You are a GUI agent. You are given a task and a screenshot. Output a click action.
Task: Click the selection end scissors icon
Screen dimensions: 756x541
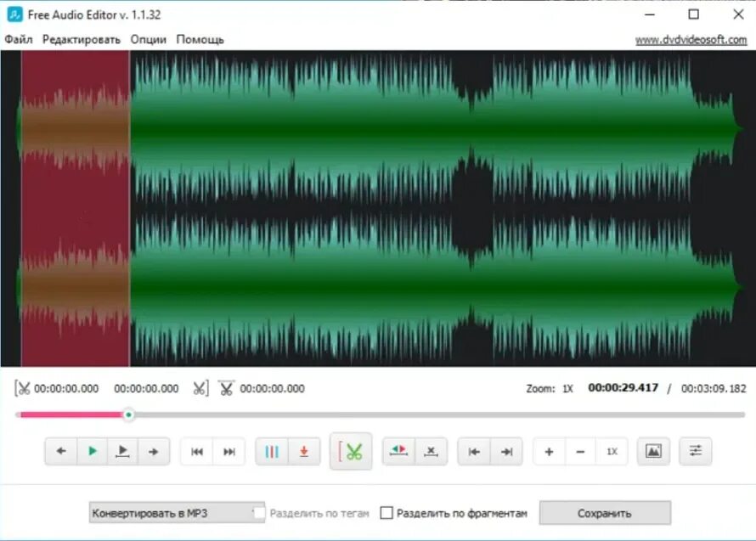tap(200, 388)
